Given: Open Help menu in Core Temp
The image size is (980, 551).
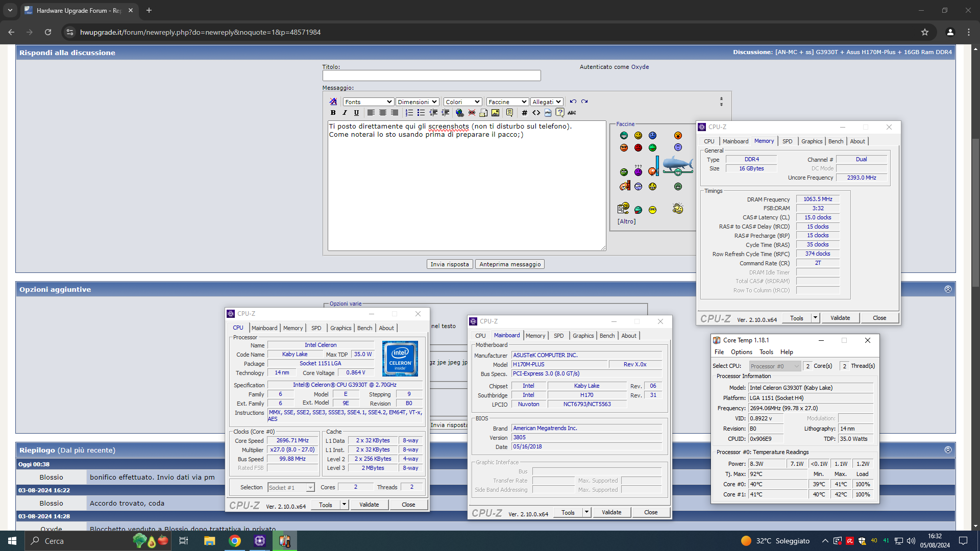Looking at the screenshot, I should pyautogui.click(x=787, y=352).
